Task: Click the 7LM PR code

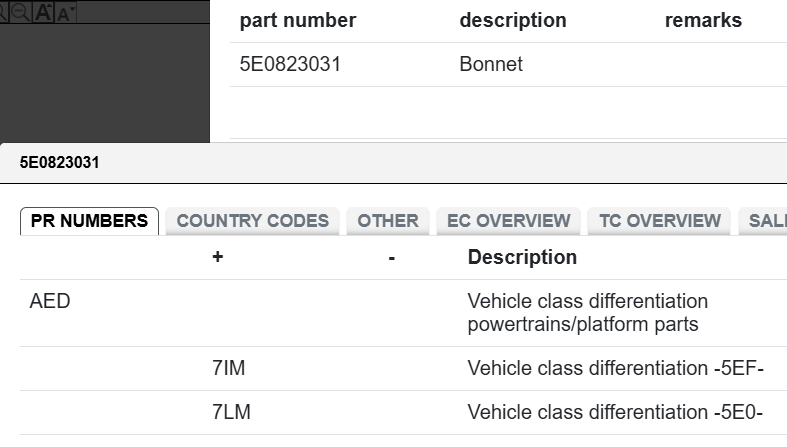Action: tap(231, 412)
